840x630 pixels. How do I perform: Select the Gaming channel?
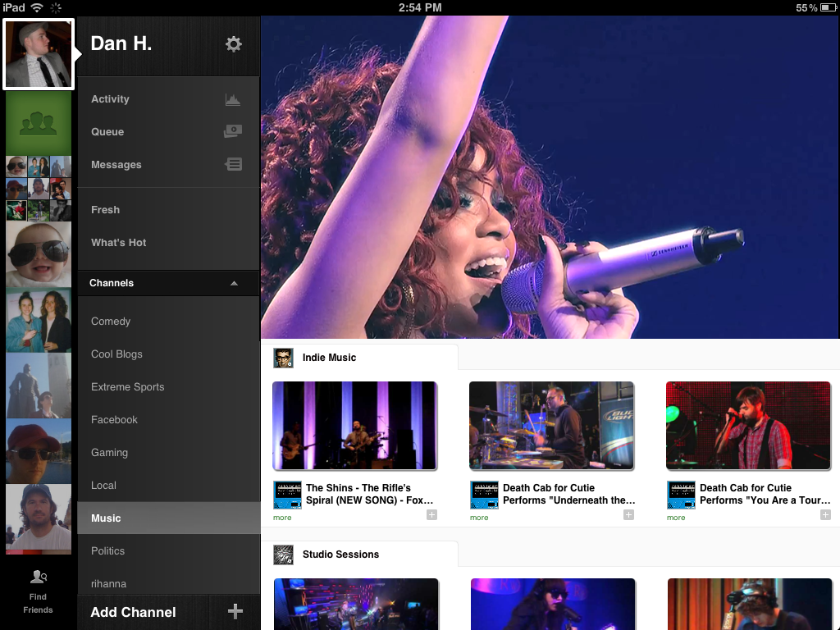[169, 453]
